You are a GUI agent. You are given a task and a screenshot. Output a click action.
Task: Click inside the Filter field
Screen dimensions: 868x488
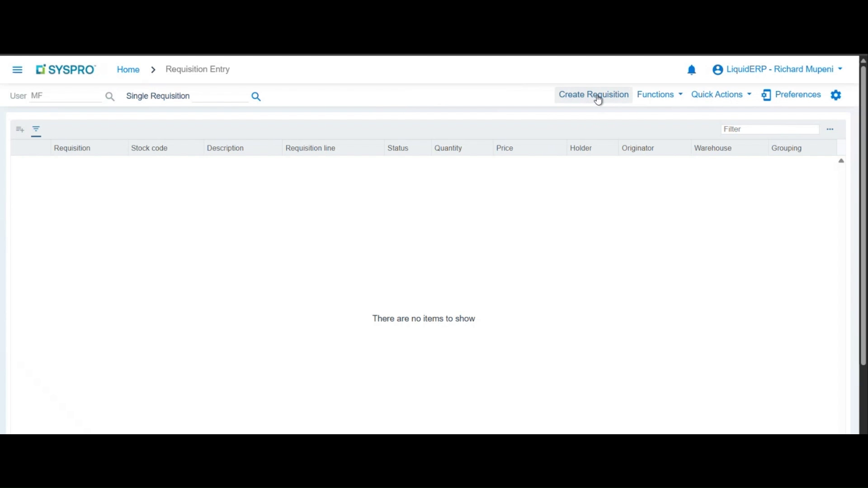pos(769,129)
